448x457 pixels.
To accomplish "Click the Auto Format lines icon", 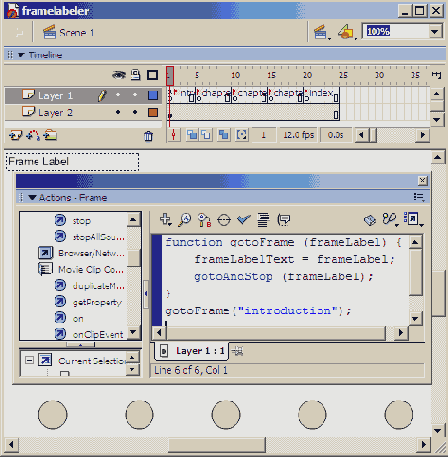I will click(x=263, y=220).
